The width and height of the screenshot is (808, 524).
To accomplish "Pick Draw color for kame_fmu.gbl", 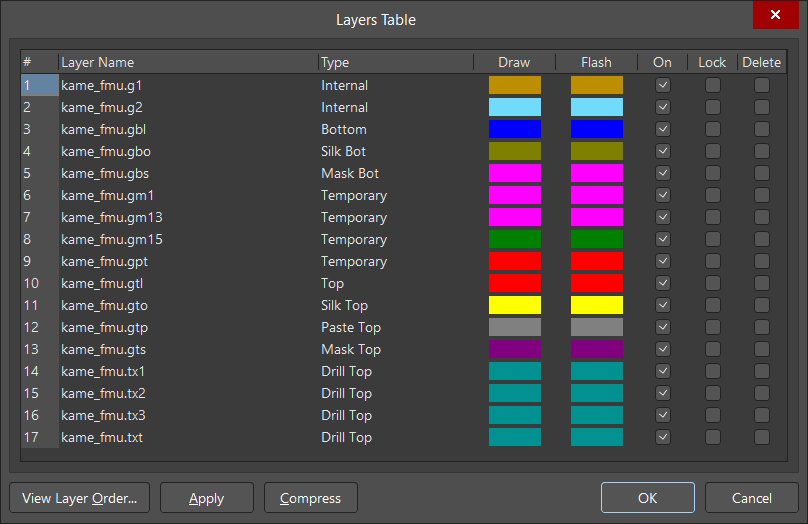I will tap(515, 129).
